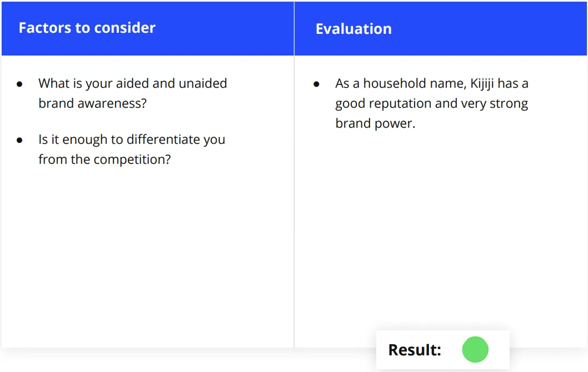This screenshot has height=372, width=588.
Task: Click the 'Evaluation' column header text
Action: coord(353,29)
